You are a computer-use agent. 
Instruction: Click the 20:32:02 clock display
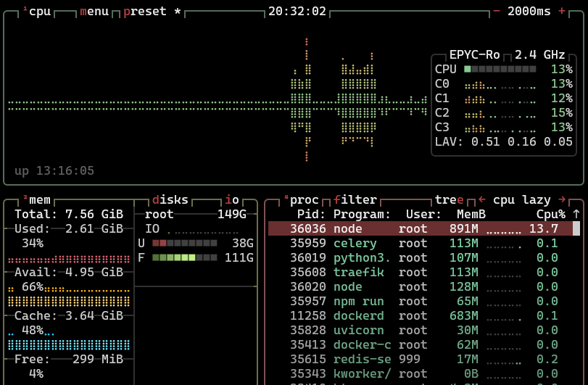pyautogui.click(x=297, y=12)
